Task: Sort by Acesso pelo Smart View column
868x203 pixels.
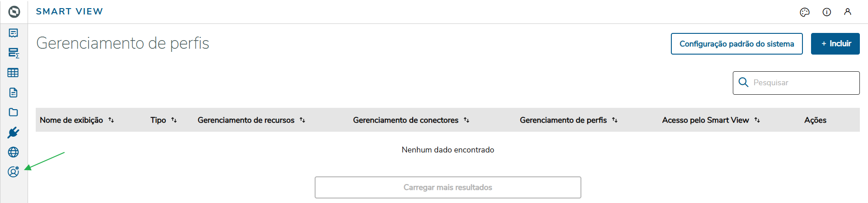Action: pos(757,120)
